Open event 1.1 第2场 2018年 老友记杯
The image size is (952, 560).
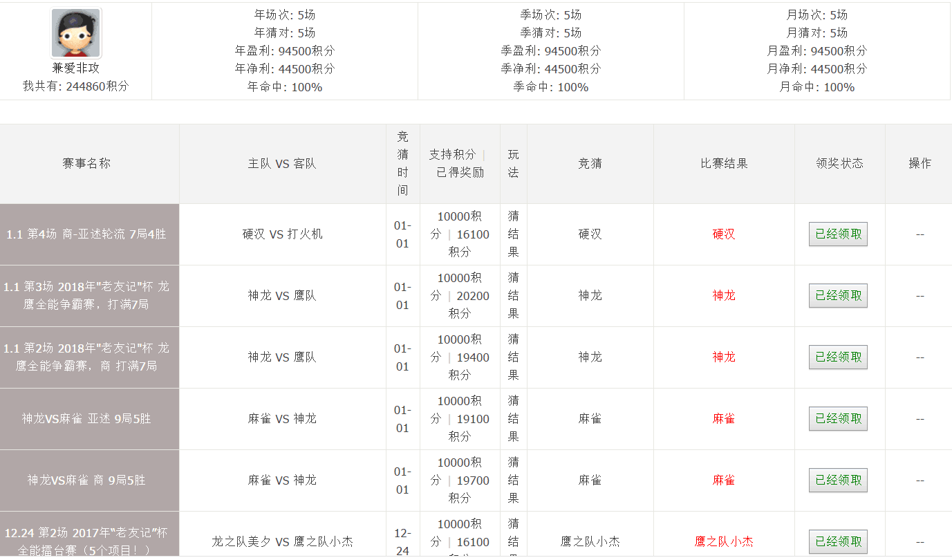(x=86, y=357)
